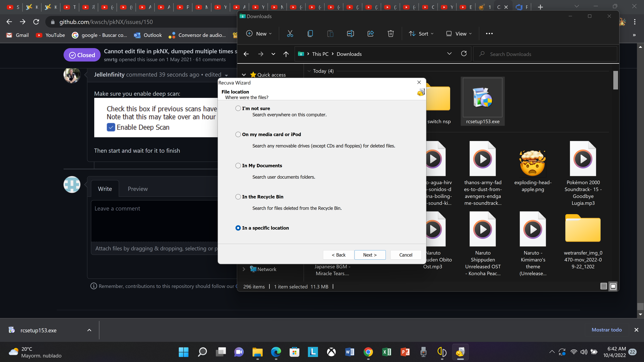Switch to the Preview tab on GitHub
Viewport: 644px width, 362px height.
coord(138,189)
